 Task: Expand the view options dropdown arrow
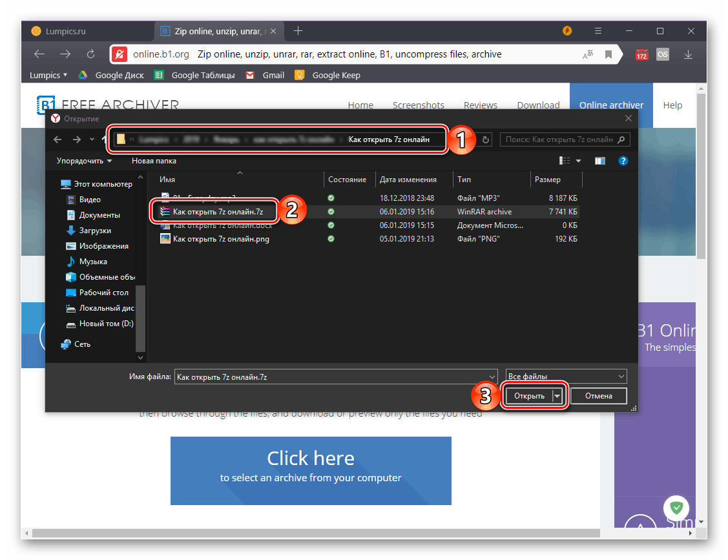[579, 161]
